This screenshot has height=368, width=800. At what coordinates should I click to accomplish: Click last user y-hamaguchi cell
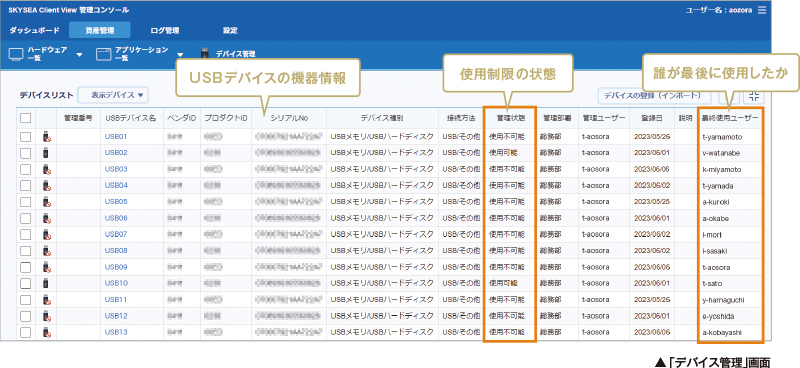[724, 300]
